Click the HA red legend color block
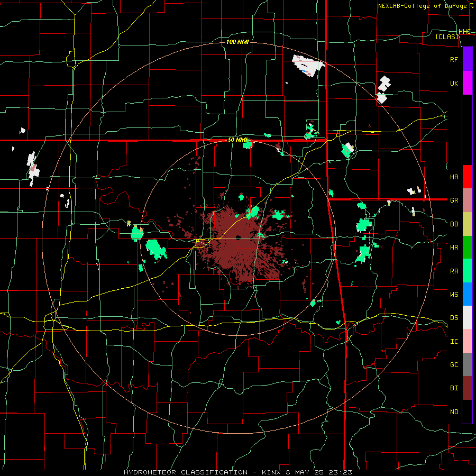 pyautogui.click(x=467, y=177)
